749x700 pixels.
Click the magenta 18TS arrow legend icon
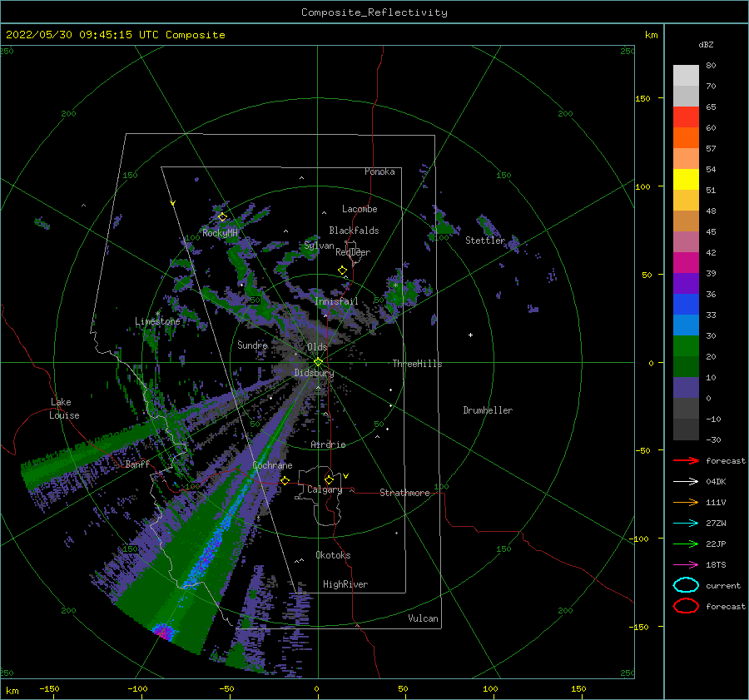[686, 565]
